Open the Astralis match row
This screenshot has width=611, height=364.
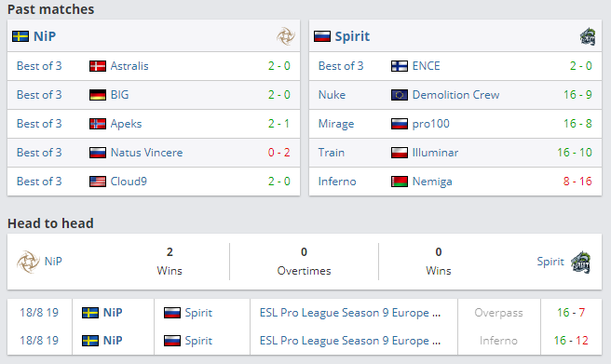(x=154, y=66)
